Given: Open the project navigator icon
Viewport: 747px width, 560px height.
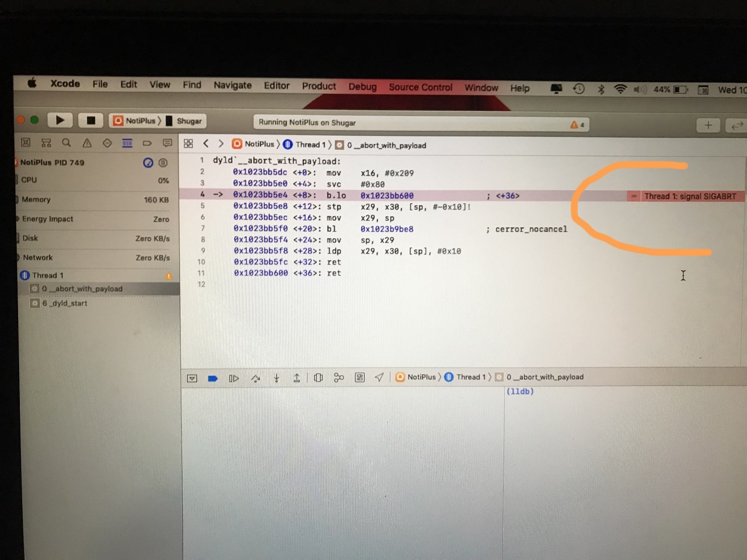Looking at the screenshot, I should [26, 142].
